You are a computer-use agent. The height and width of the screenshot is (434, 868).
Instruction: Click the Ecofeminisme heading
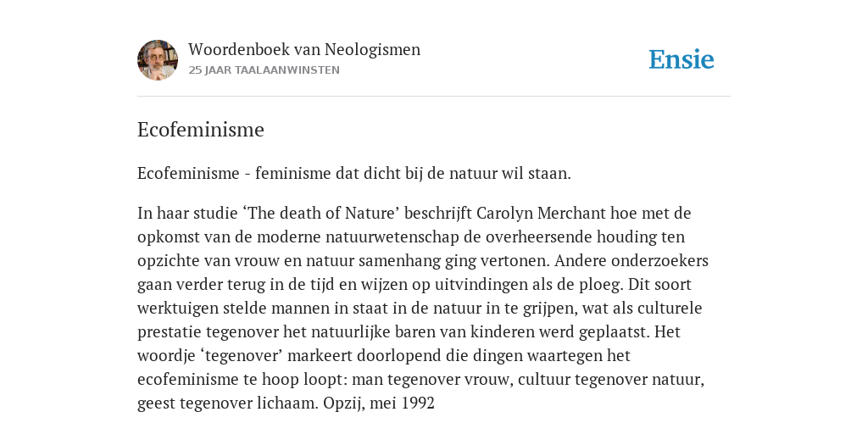[x=201, y=130]
